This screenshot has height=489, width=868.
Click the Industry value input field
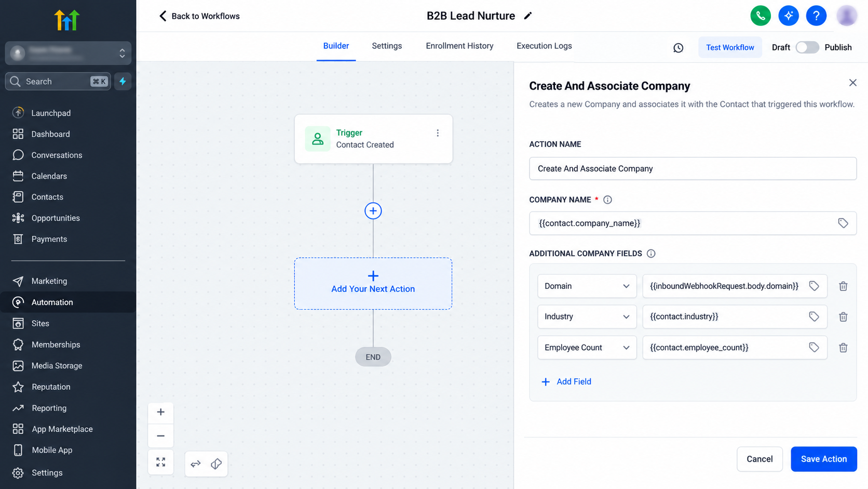[x=735, y=316]
